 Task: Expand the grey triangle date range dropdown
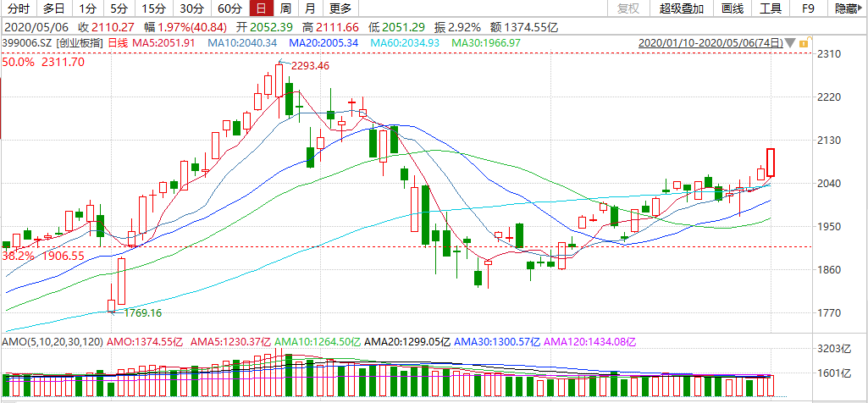(x=790, y=42)
